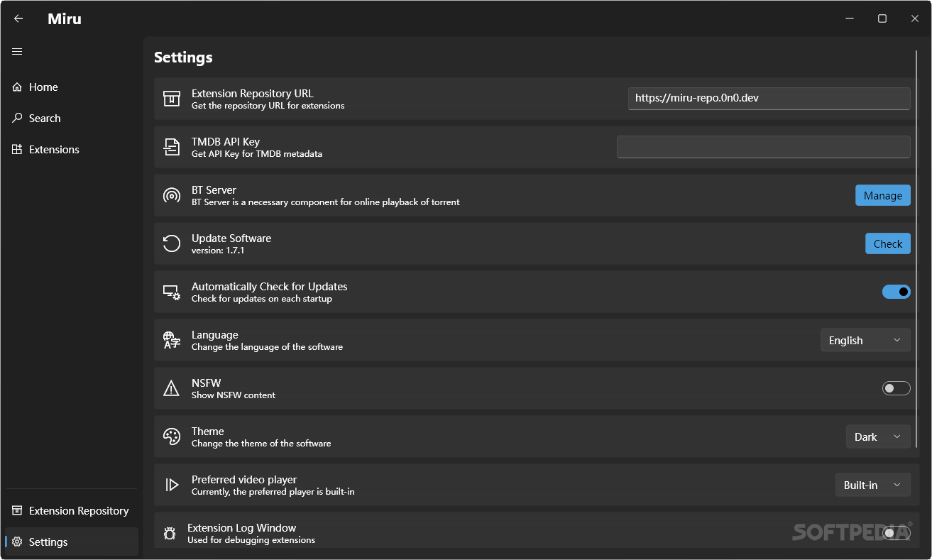Click the 'Settings' page heading

183,57
